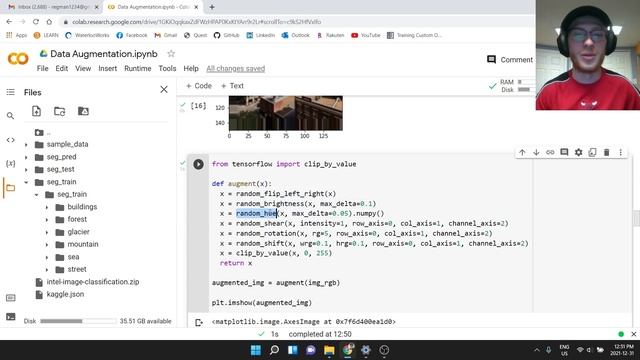
Task: Click the All changes saved link
Action: 236,69
